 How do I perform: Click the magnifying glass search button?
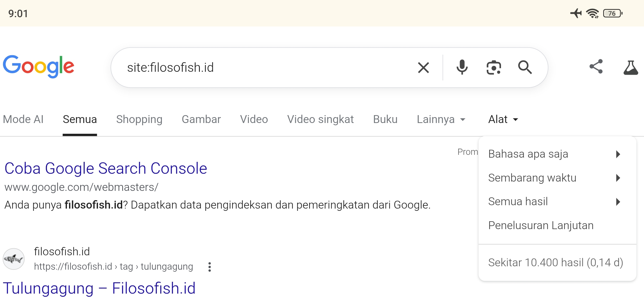click(x=525, y=67)
